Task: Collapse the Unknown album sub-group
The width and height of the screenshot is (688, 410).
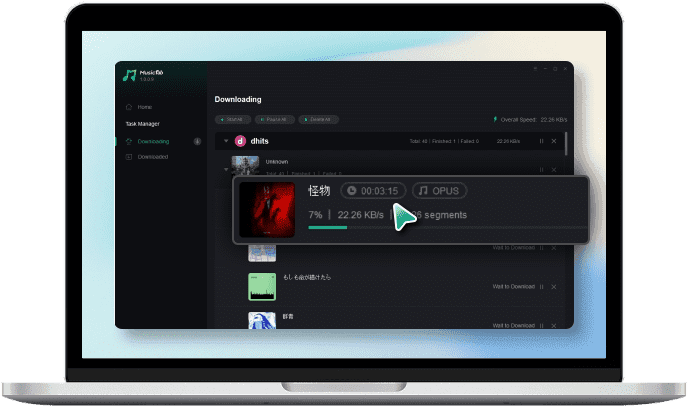Action: point(226,170)
